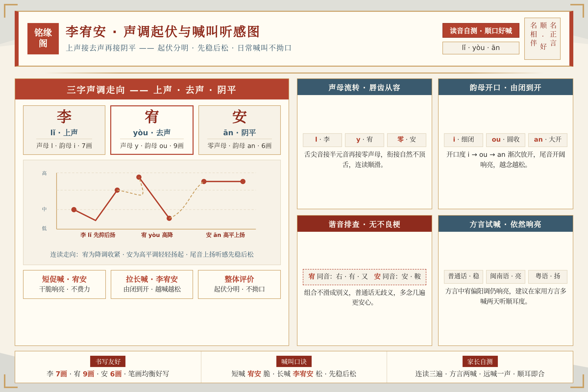588x392 pixels.
Task: Click the 粤语 · 扬 dialect chip
Action: (548, 277)
